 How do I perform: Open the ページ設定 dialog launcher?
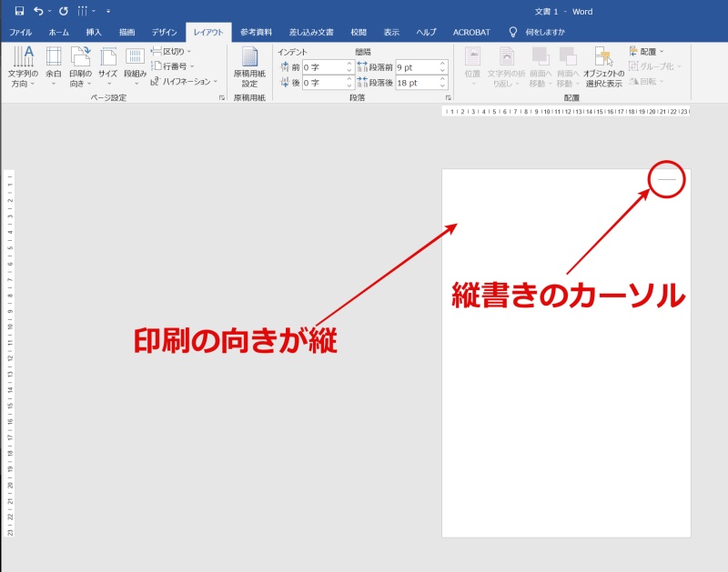click(222, 98)
